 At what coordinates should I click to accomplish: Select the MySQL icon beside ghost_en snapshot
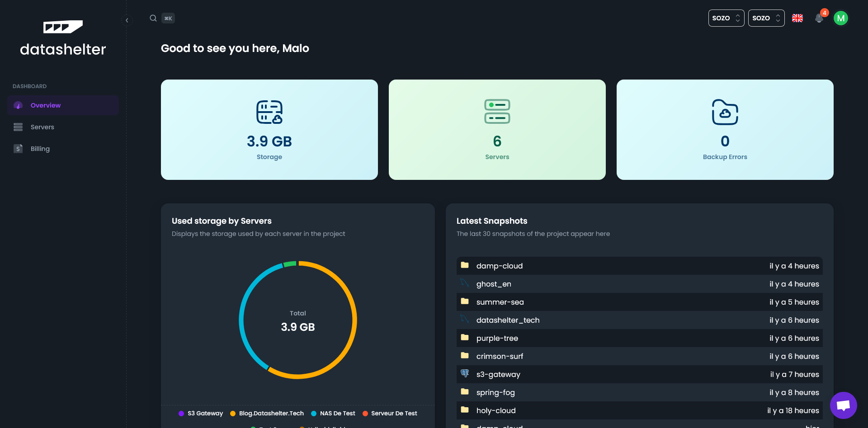point(465,284)
